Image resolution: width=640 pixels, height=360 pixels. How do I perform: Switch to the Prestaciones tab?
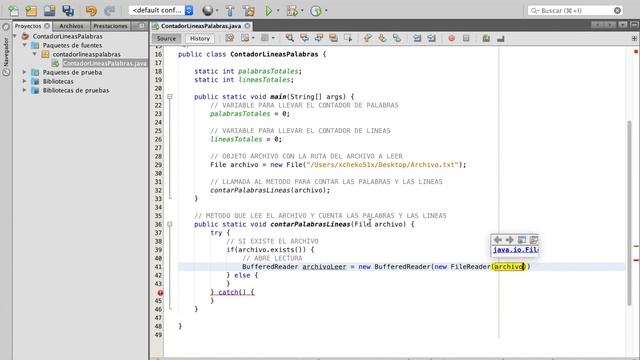[x=110, y=26]
